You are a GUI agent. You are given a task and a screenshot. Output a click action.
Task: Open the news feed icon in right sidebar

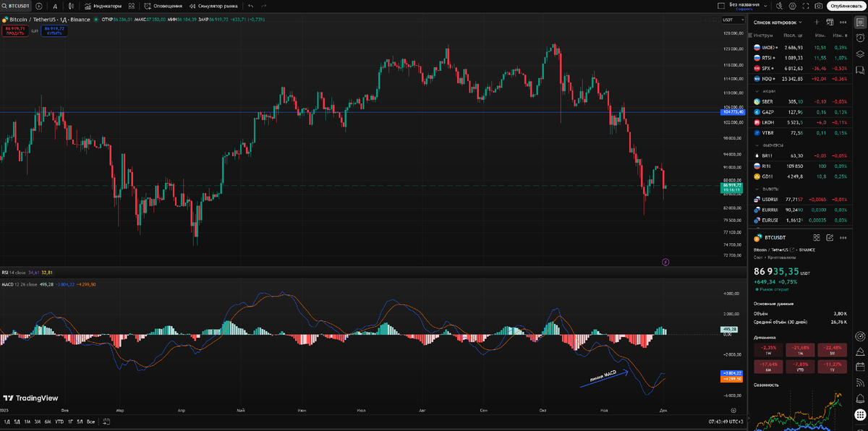(x=860, y=383)
